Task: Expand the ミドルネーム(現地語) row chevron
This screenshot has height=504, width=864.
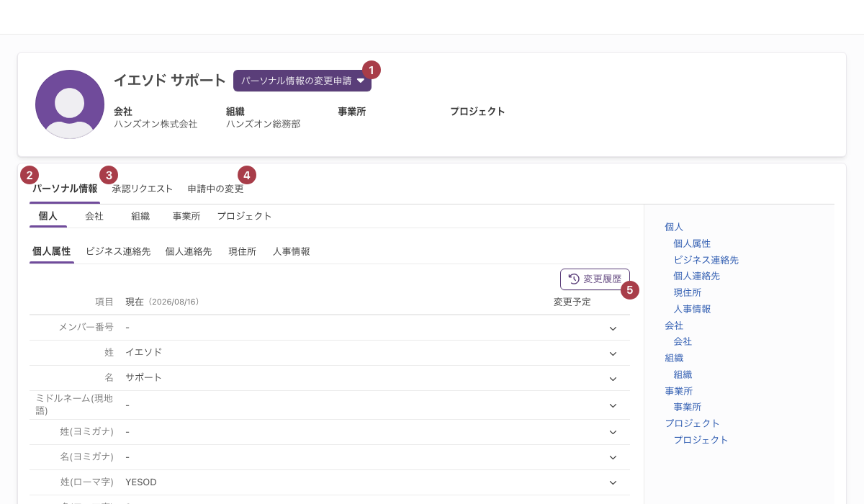Action: 613,405
